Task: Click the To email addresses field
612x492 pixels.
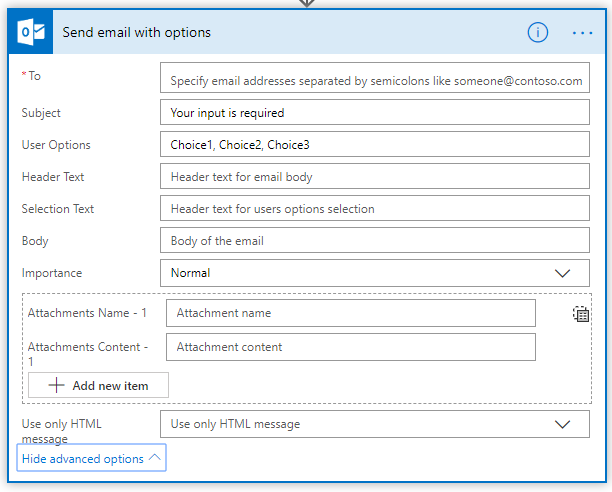Action: (375, 81)
